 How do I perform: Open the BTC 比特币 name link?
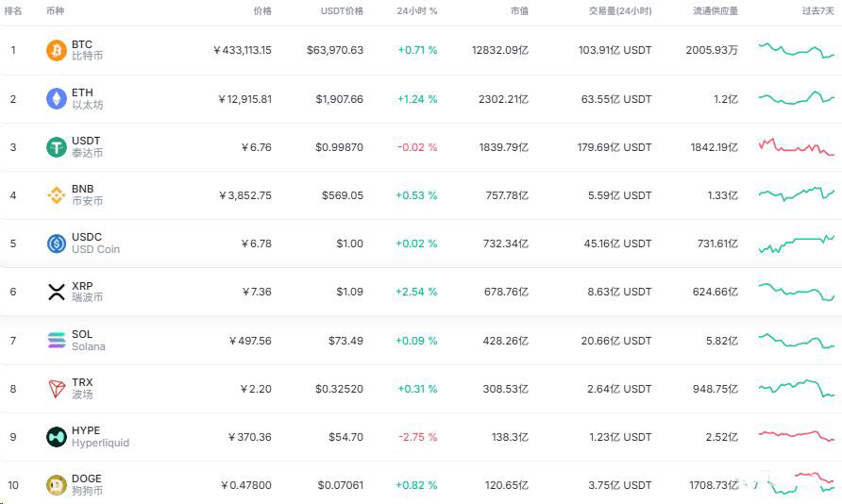tap(87, 50)
